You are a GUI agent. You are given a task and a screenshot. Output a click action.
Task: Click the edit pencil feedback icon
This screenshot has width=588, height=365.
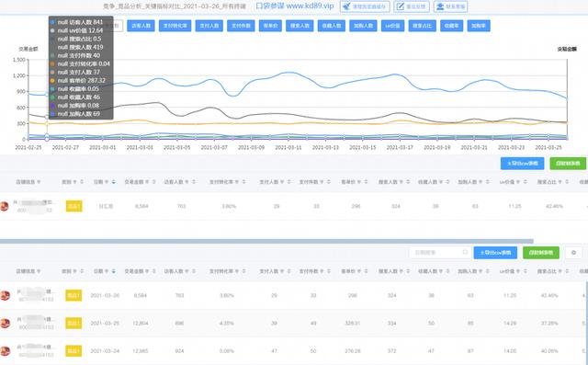click(x=401, y=6)
